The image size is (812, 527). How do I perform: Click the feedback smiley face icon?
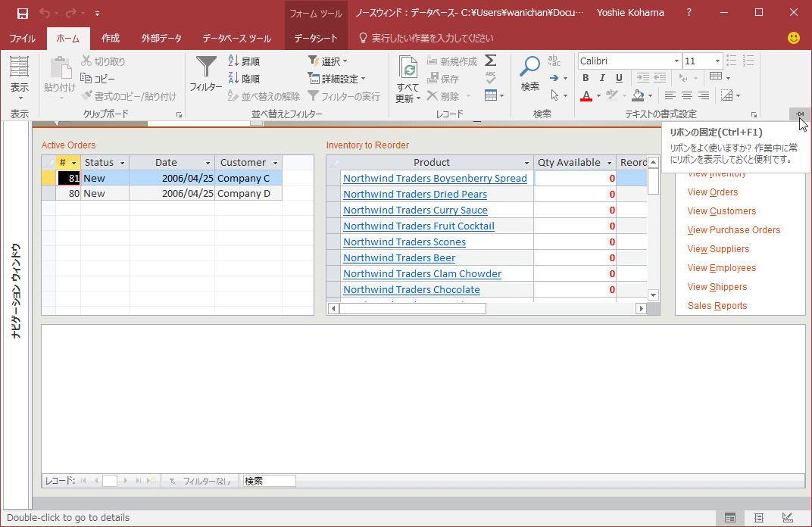[x=793, y=38]
